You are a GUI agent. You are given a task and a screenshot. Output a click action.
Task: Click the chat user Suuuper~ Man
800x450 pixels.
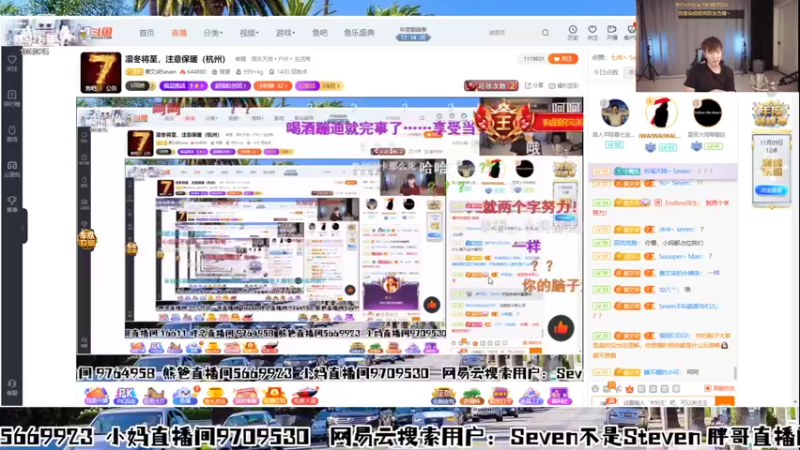point(680,256)
